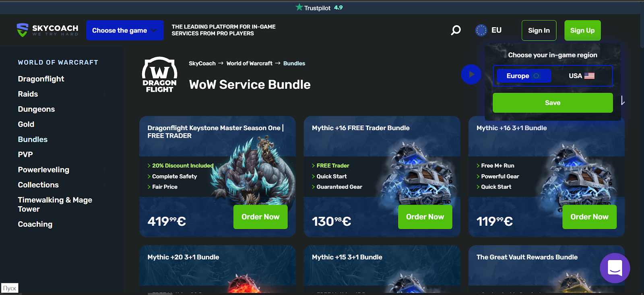Open Collections in the sidebar

pos(38,185)
